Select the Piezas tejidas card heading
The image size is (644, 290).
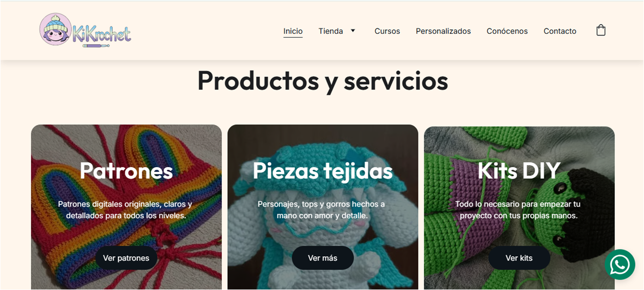323,171
